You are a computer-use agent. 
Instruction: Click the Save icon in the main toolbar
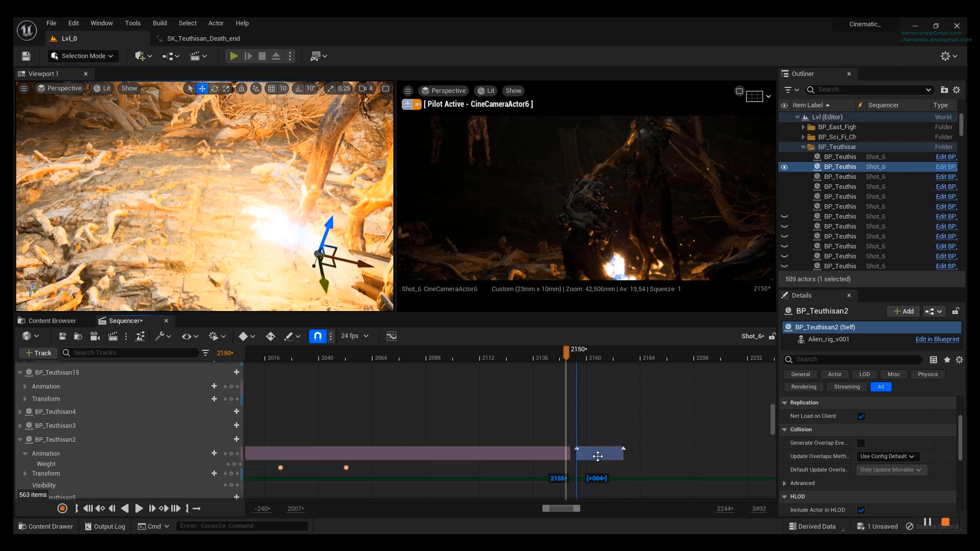tap(26, 56)
